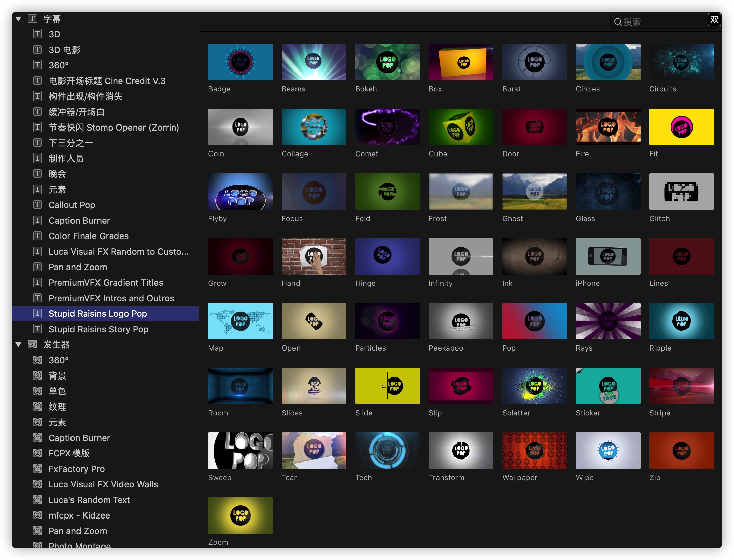Image resolution: width=734 pixels, height=560 pixels.
Task: Collapse the 发生器 generators category
Action: [19, 345]
